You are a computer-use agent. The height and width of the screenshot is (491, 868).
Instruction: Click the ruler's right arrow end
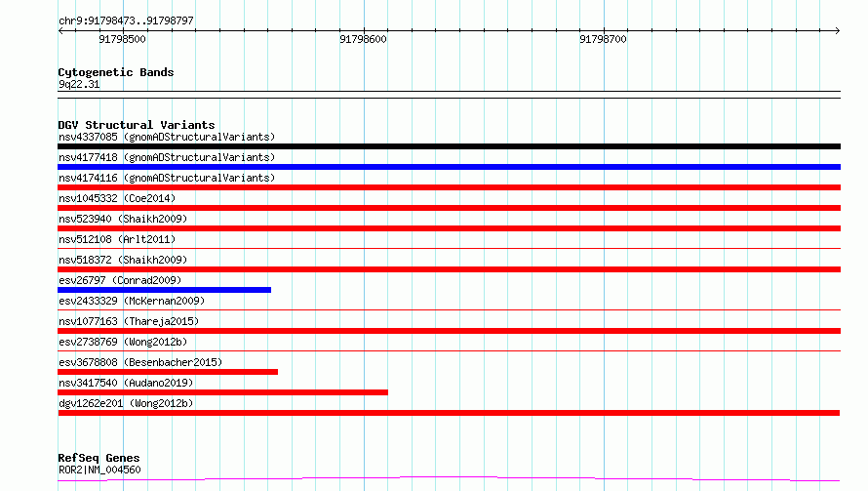coord(838,31)
